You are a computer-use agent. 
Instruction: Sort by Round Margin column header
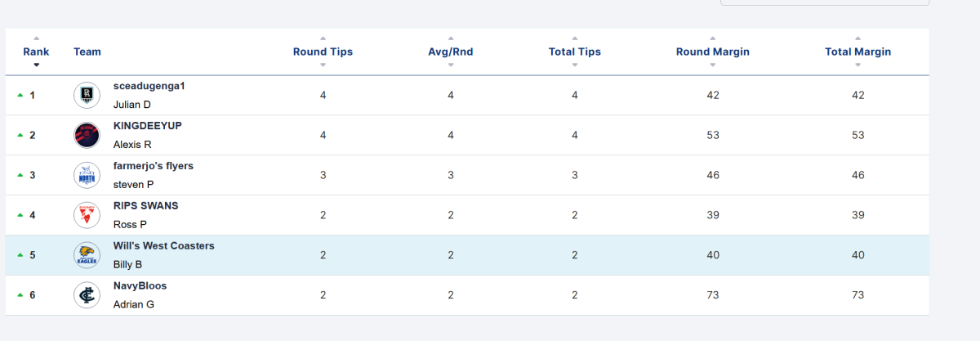pyautogui.click(x=712, y=52)
